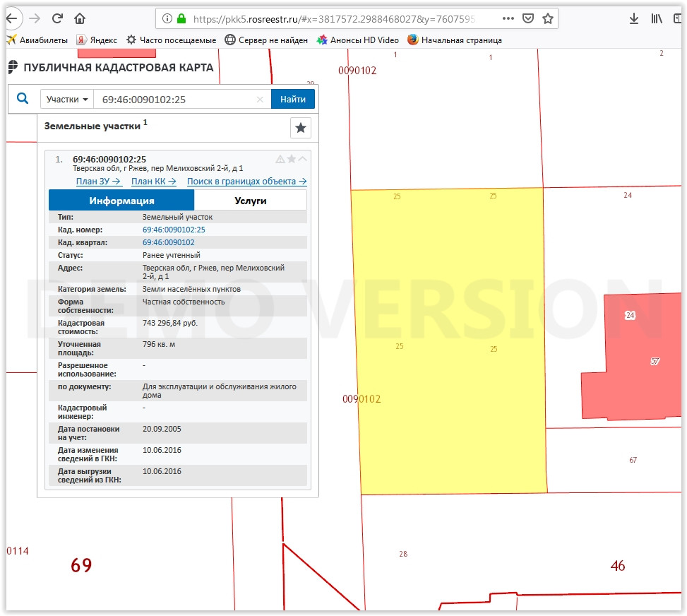Open the Участки search type dropdown

coord(67,100)
